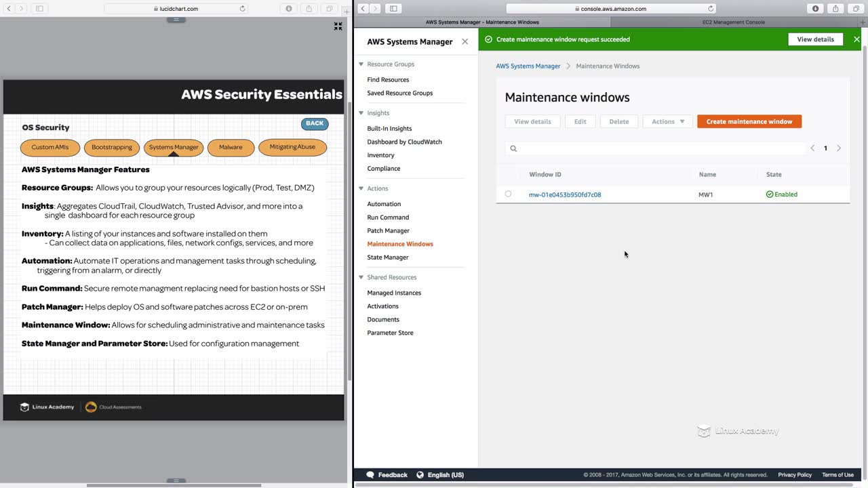Collapse the Insights section
868x488 pixels.
click(361, 113)
